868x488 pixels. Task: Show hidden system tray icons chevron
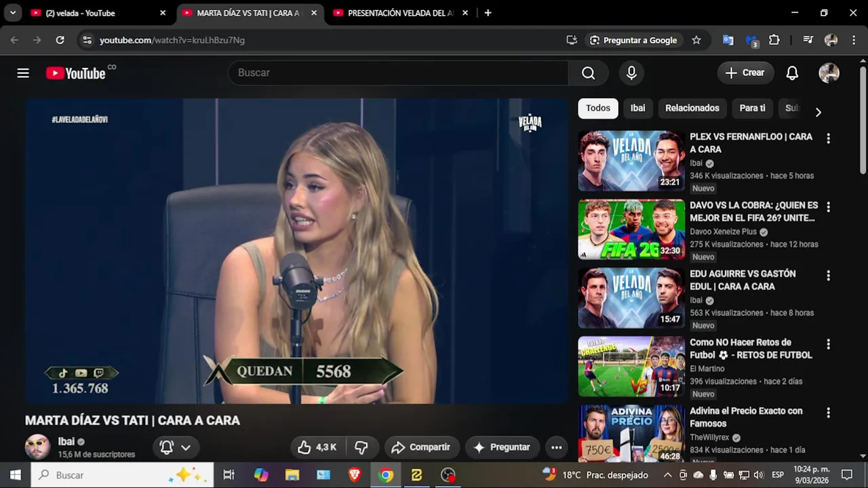(x=667, y=475)
